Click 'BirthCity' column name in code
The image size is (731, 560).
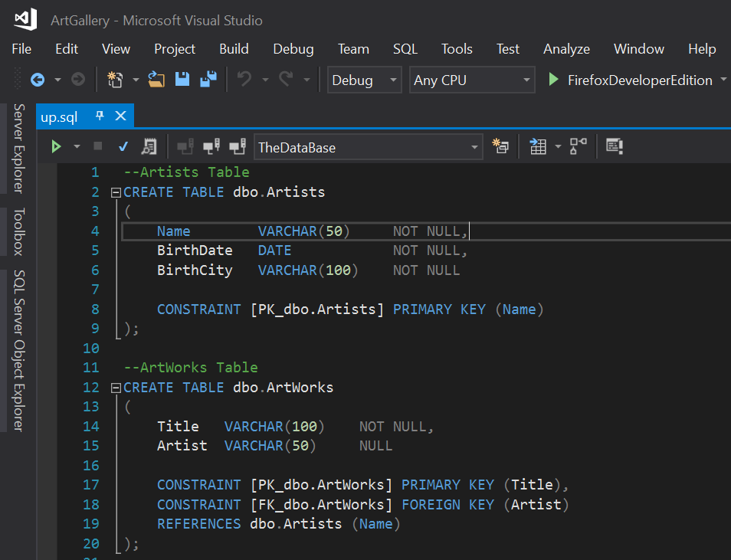(195, 270)
